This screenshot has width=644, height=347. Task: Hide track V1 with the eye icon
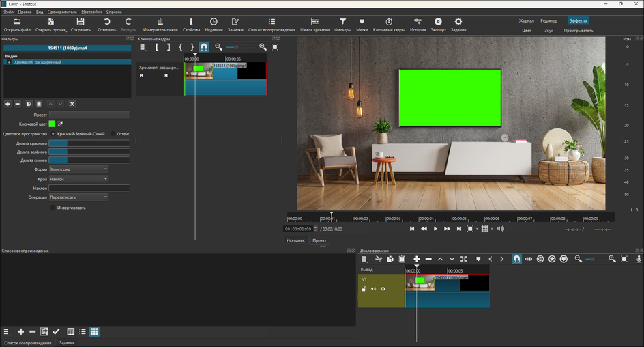click(383, 289)
